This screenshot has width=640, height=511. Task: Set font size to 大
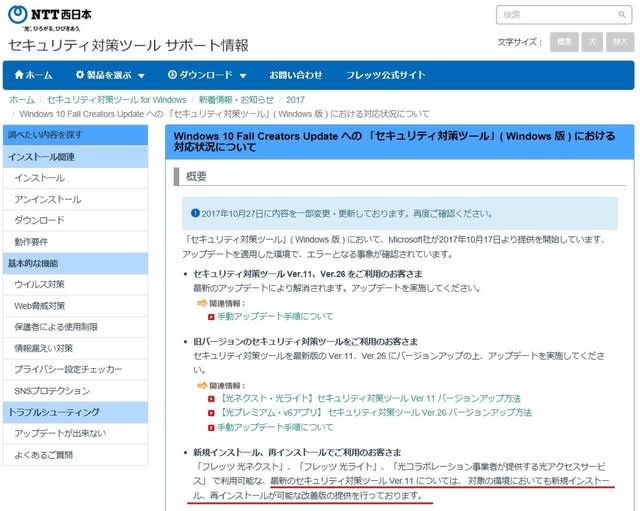pos(592,42)
